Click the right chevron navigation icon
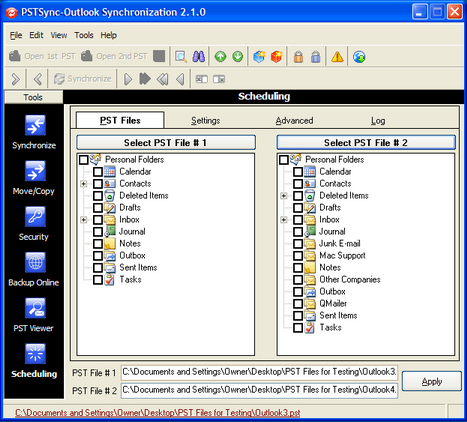The width and height of the screenshot is (467, 422). pos(15,79)
